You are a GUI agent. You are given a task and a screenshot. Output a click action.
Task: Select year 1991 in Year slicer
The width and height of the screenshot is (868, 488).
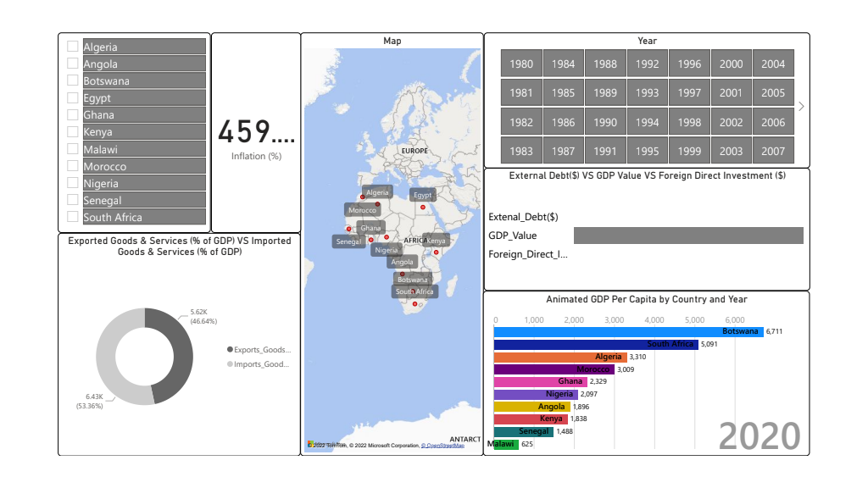605,151
